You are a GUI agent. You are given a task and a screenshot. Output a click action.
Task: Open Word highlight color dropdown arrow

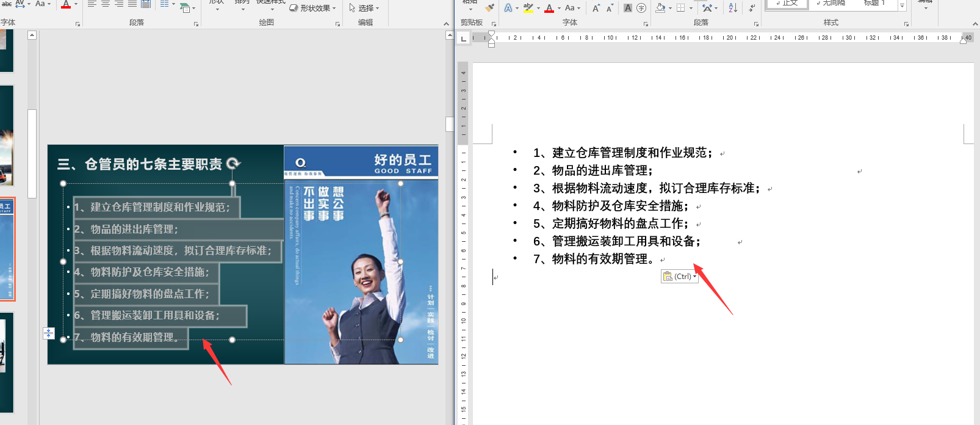[538, 9]
